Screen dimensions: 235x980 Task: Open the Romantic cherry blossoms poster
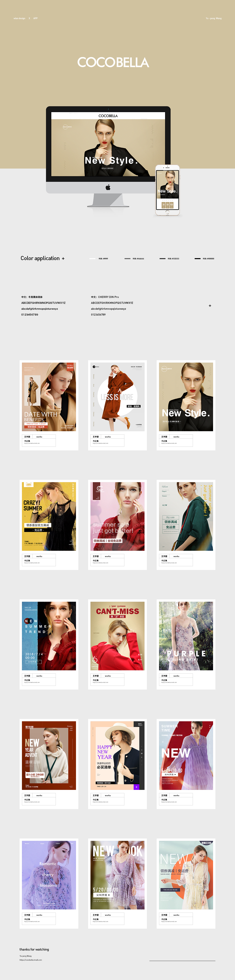pyautogui.click(x=49, y=875)
